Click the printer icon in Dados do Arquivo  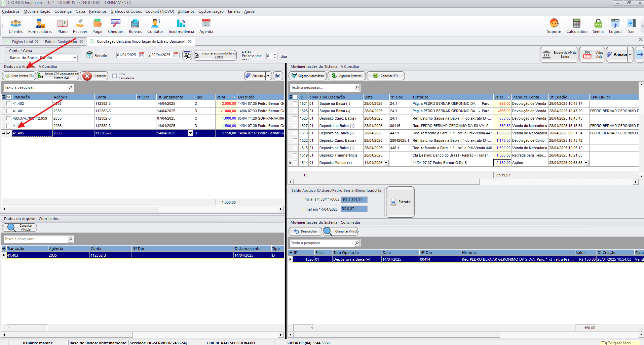(278, 76)
